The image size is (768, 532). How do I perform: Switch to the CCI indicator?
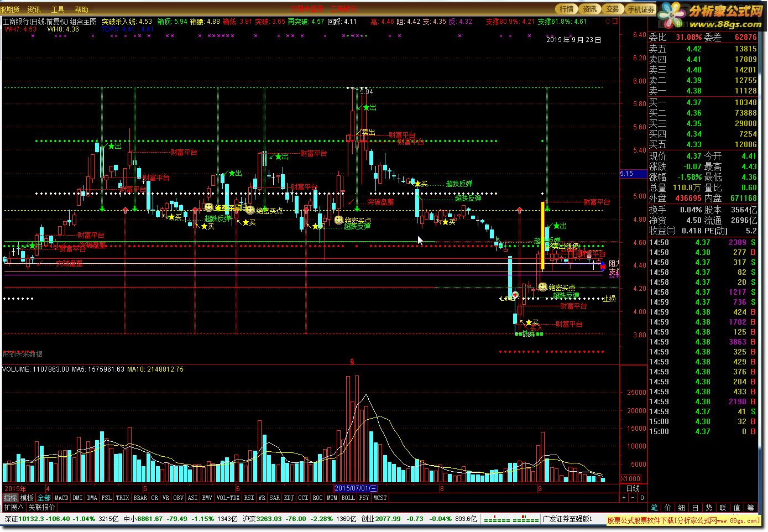[303, 498]
